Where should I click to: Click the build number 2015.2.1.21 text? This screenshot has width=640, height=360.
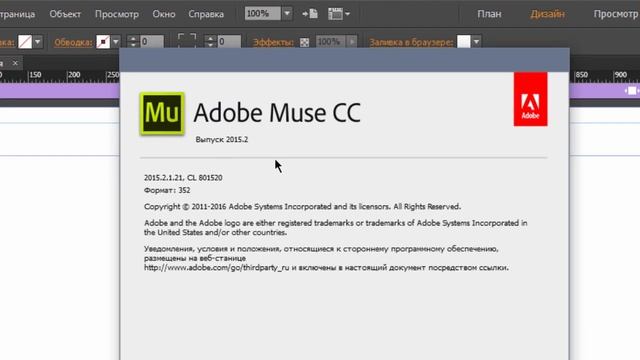tap(183, 178)
